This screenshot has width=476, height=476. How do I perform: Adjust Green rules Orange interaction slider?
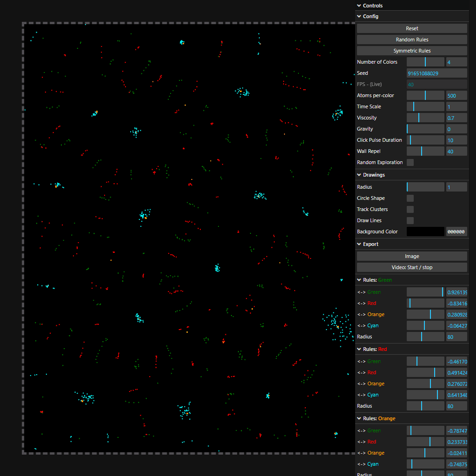click(425, 315)
